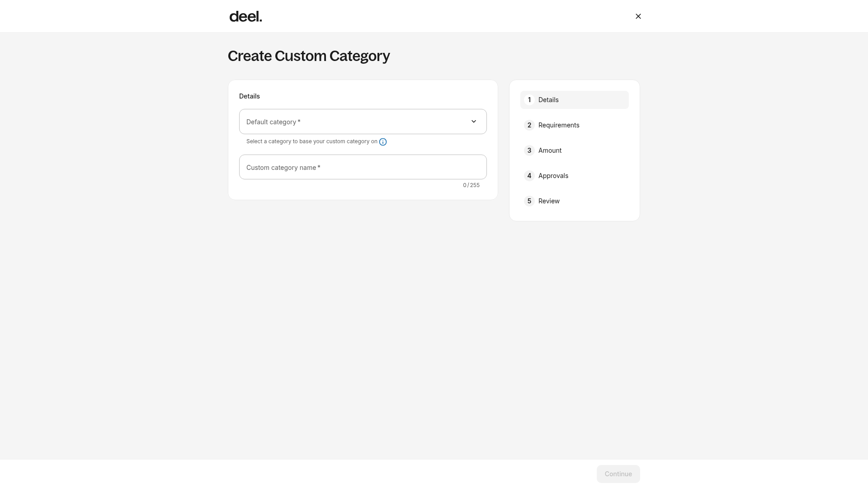This screenshot has width=868, height=488.
Task: Click the step number 3 badge
Action: point(529,150)
